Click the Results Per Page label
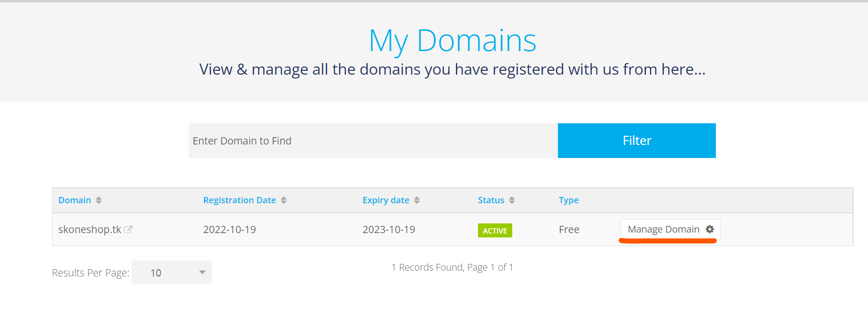 (x=91, y=273)
